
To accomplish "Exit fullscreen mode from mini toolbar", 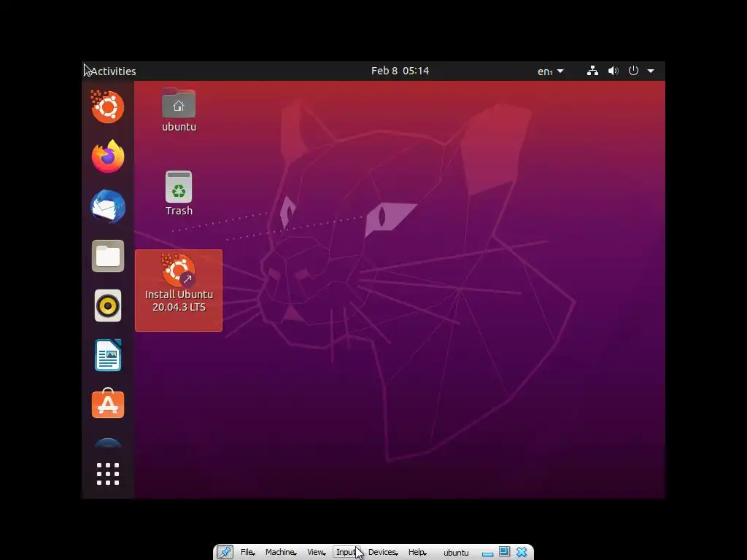I will [504, 551].
